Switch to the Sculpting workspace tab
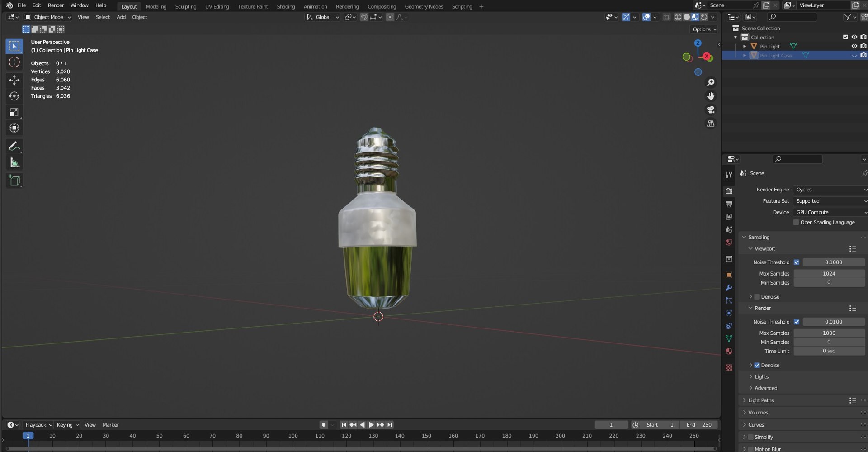868x452 pixels. [186, 6]
